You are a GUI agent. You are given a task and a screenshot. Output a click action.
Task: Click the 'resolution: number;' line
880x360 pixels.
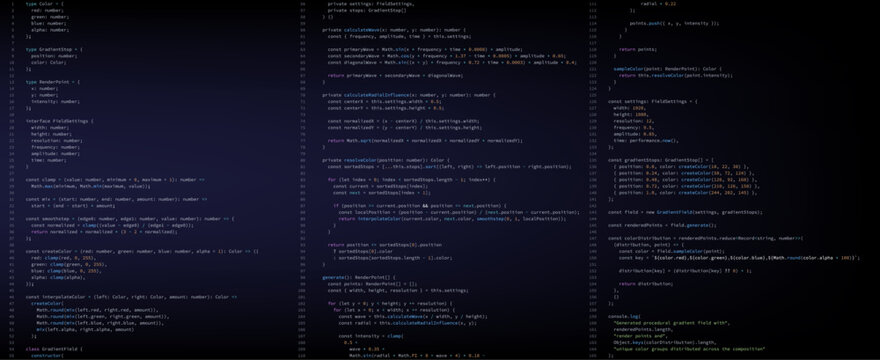[x=56, y=140]
